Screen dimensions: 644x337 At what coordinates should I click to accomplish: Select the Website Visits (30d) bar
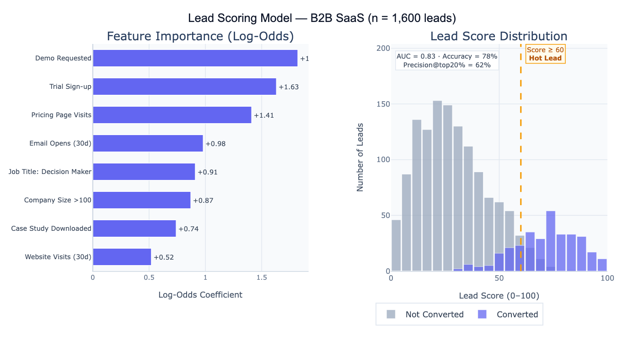pyautogui.click(x=122, y=257)
